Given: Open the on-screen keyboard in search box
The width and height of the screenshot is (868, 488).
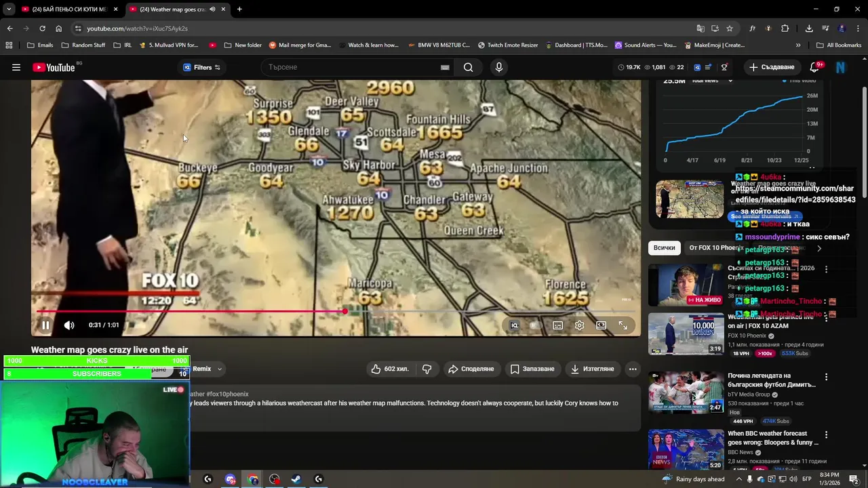Looking at the screenshot, I should click(445, 67).
